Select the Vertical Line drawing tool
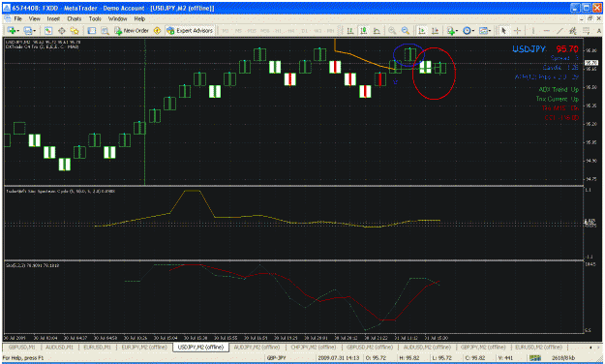The width and height of the screenshot is (605, 364). (533, 30)
